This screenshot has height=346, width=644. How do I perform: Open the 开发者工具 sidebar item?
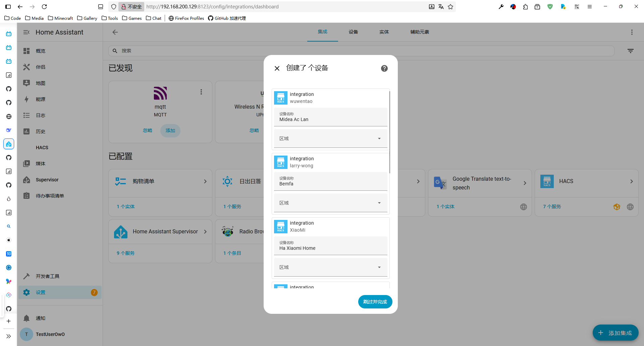pyautogui.click(x=47, y=276)
